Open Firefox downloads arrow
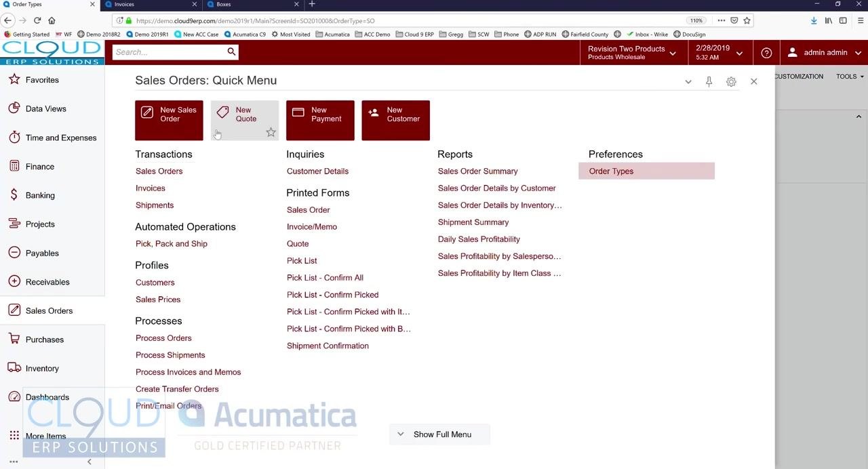 click(814, 20)
